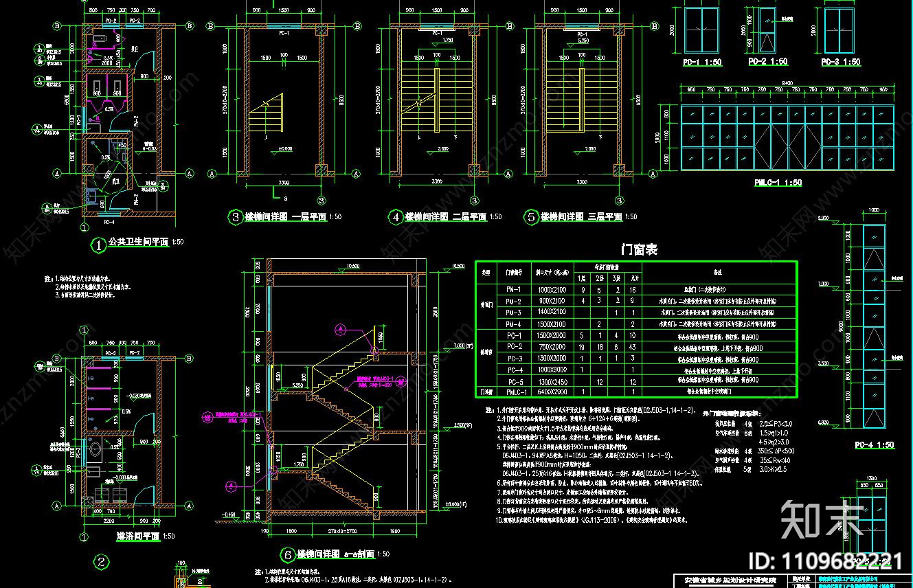Click the 楼梯间详图 a-a剖面 title
913x588 pixels.
pos(336,554)
